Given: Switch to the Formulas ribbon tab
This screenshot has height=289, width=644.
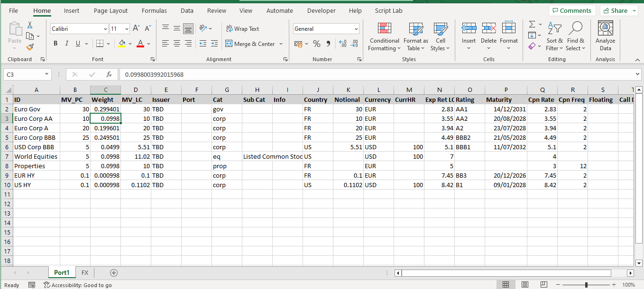Looking at the screenshot, I should click(154, 10).
